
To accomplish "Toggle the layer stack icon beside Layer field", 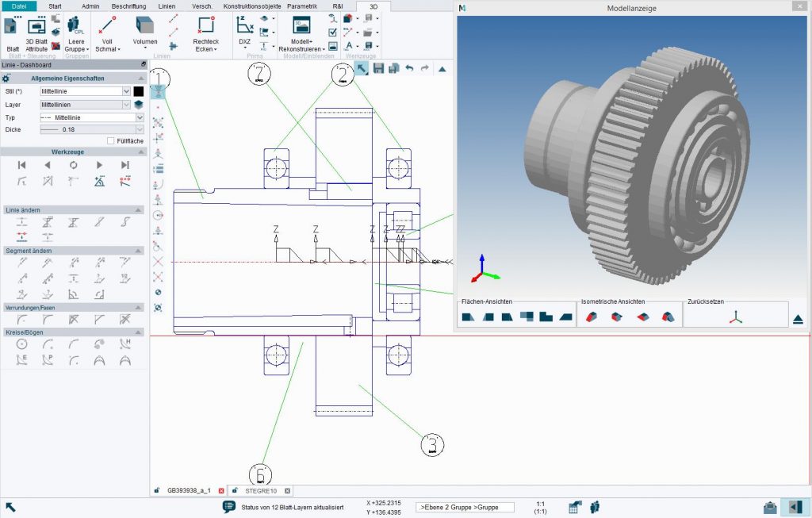I will point(138,104).
